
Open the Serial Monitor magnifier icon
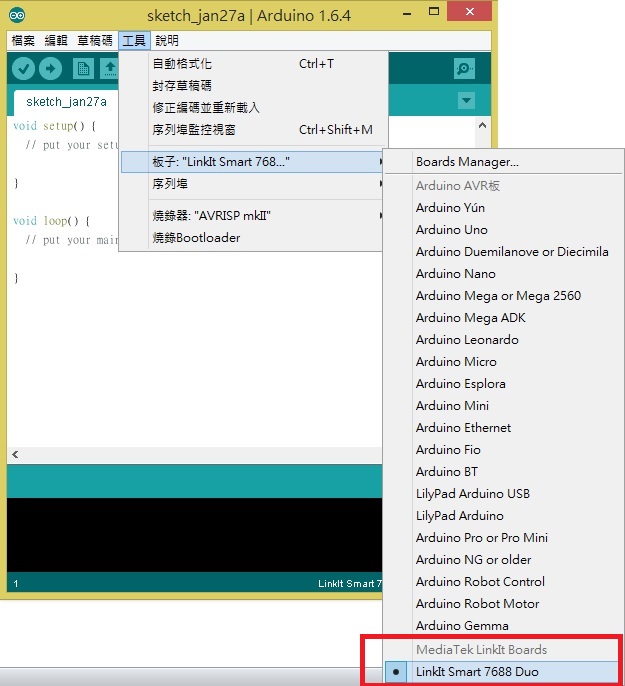464,69
